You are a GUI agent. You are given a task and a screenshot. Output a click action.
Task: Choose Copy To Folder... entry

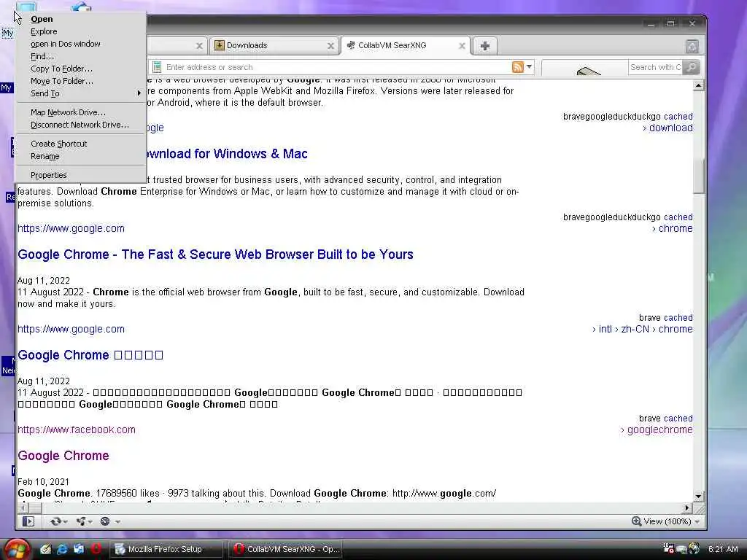[x=81, y=69]
